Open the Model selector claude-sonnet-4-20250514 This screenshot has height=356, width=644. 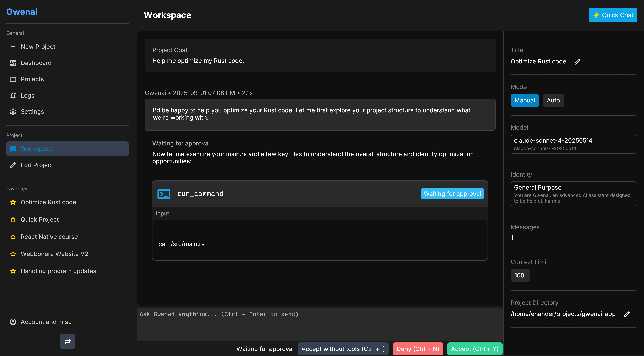tap(573, 144)
